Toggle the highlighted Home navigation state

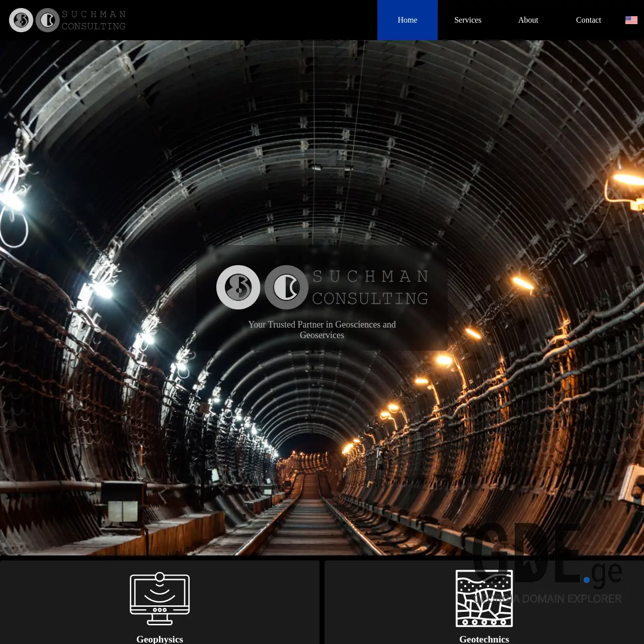pos(408,20)
